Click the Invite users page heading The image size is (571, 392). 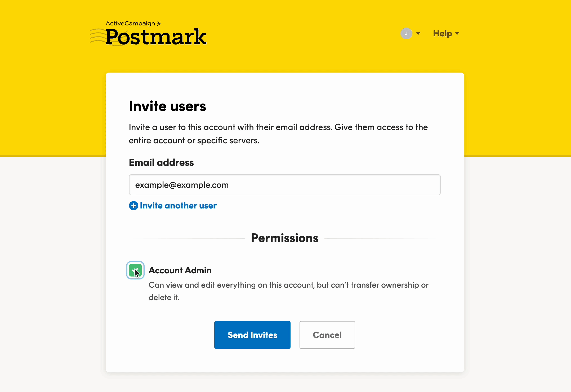coord(167,106)
